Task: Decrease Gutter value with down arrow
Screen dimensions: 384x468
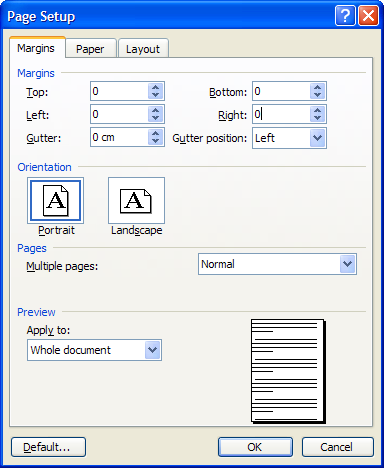Action: click(155, 141)
